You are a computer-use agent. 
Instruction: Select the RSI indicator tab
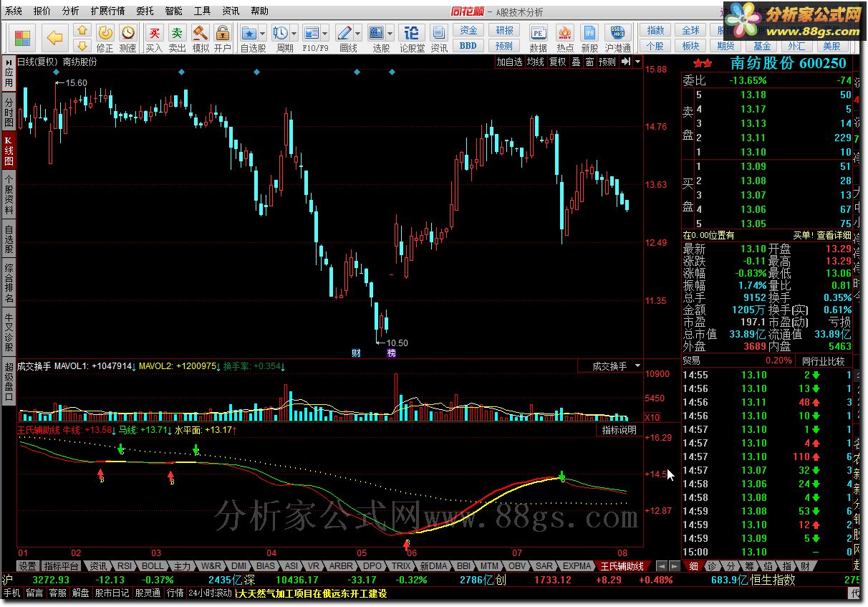(125, 566)
